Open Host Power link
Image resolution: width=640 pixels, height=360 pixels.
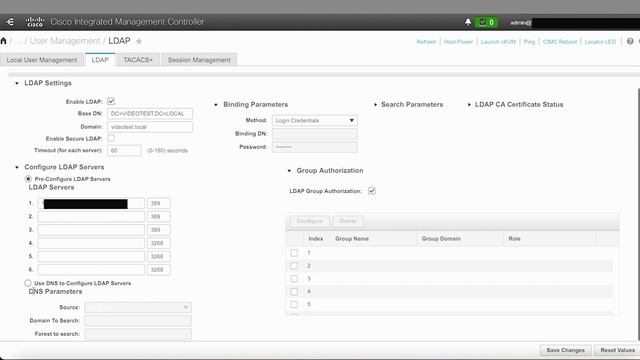click(x=458, y=42)
